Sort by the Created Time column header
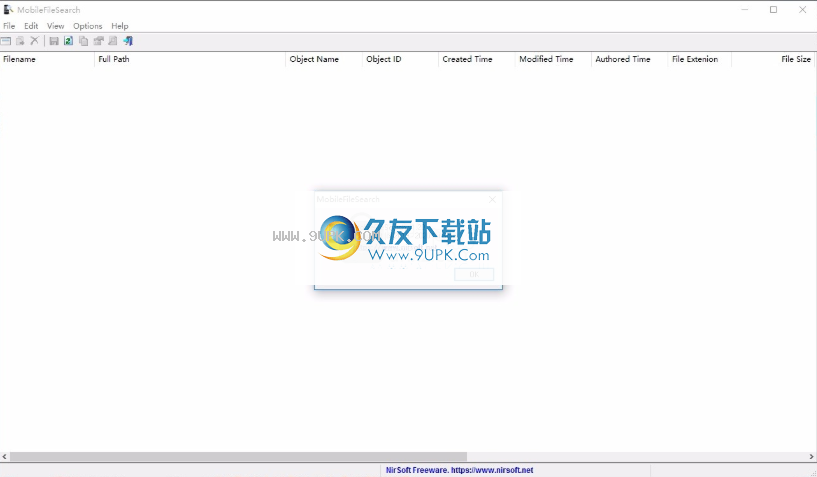This screenshot has width=817, height=477. tap(477, 59)
